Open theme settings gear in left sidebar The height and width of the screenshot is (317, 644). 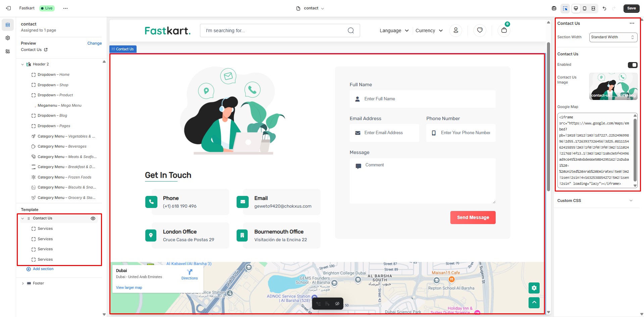(x=8, y=38)
